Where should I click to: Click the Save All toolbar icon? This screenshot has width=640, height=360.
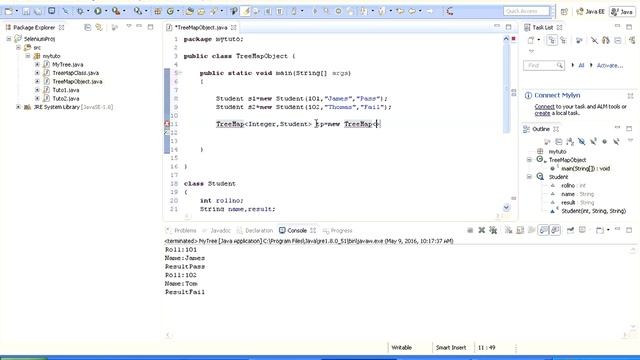pos(38,11)
